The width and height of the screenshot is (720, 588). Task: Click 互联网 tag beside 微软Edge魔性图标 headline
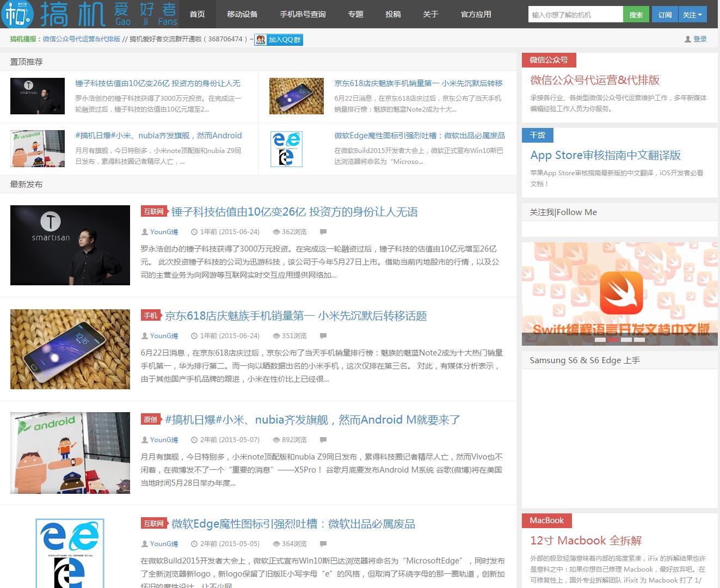pos(153,524)
